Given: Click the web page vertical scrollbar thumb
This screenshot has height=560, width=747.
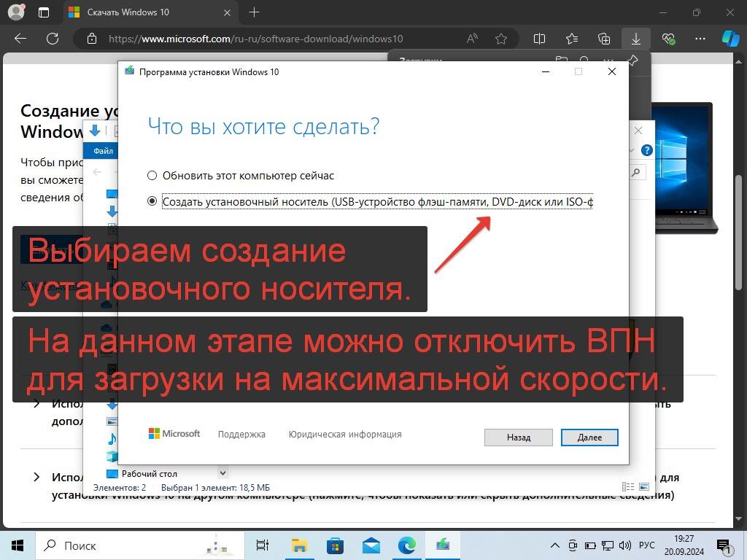Looking at the screenshot, I should point(739,232).
